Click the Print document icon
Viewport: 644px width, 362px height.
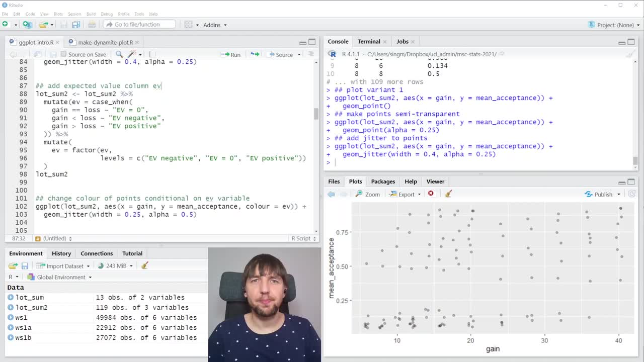(92, 24)
